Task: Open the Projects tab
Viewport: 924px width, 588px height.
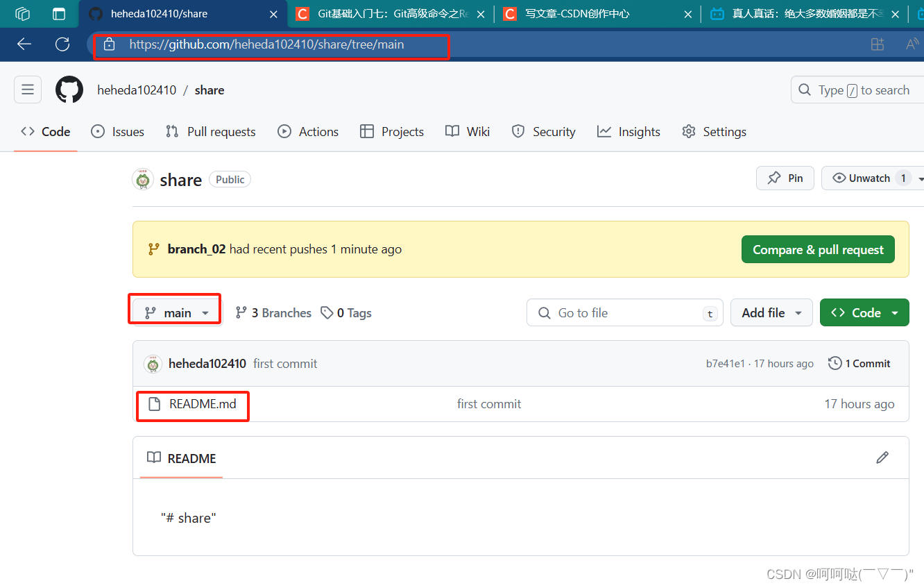Action: (392, 132)
